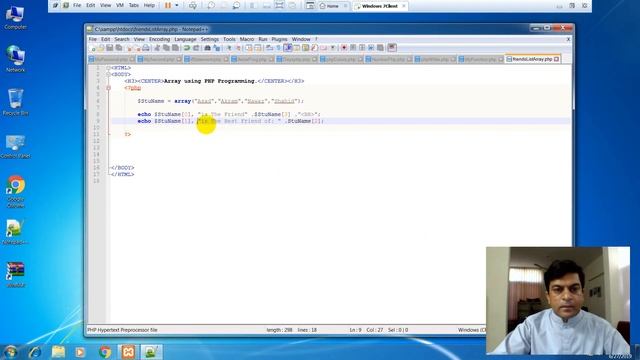The image size is (640, 360).
Task: Collapse the php block fold marker on line 4
Action: click(109, 88)
